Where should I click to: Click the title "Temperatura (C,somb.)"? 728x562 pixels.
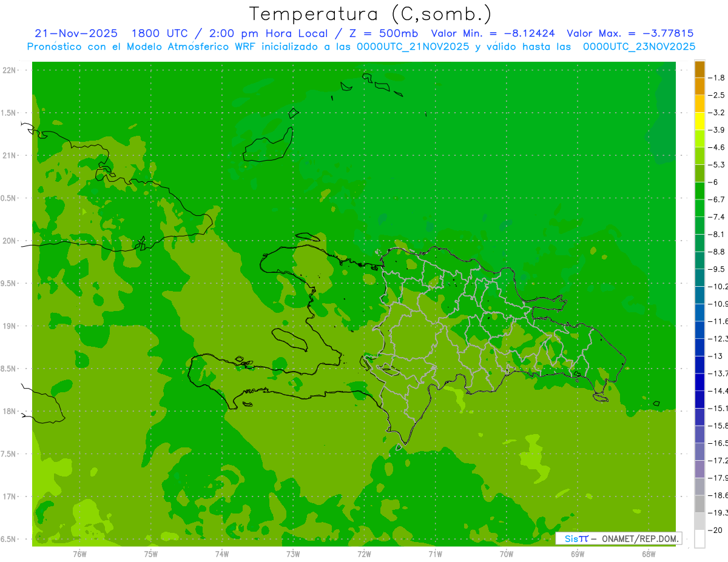coord(370,14)
